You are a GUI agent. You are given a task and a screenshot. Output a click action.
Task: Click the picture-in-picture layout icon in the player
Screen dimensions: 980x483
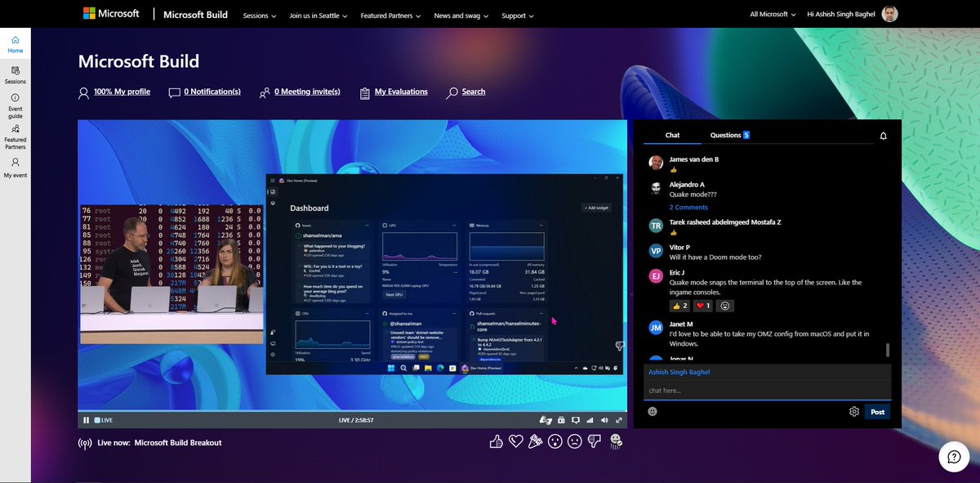point(561,420)
